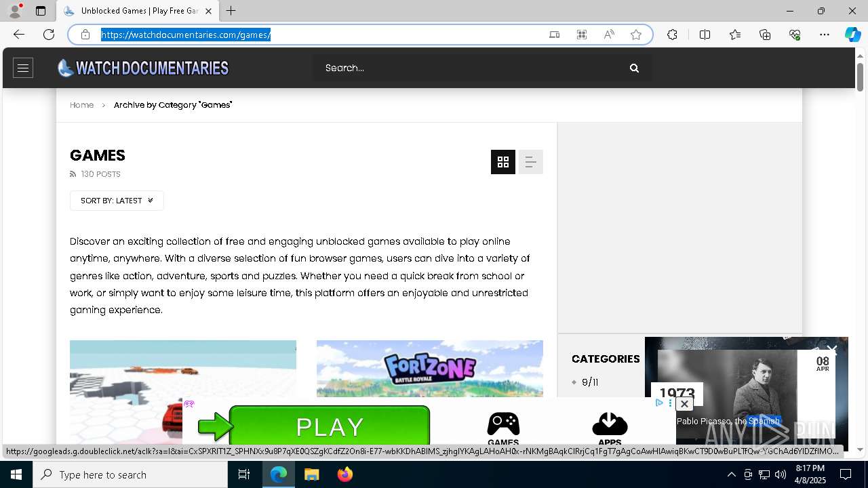Open a new browser tab
Image resolution: width=868 pixels, height=488 pixels.
[231, 11]
